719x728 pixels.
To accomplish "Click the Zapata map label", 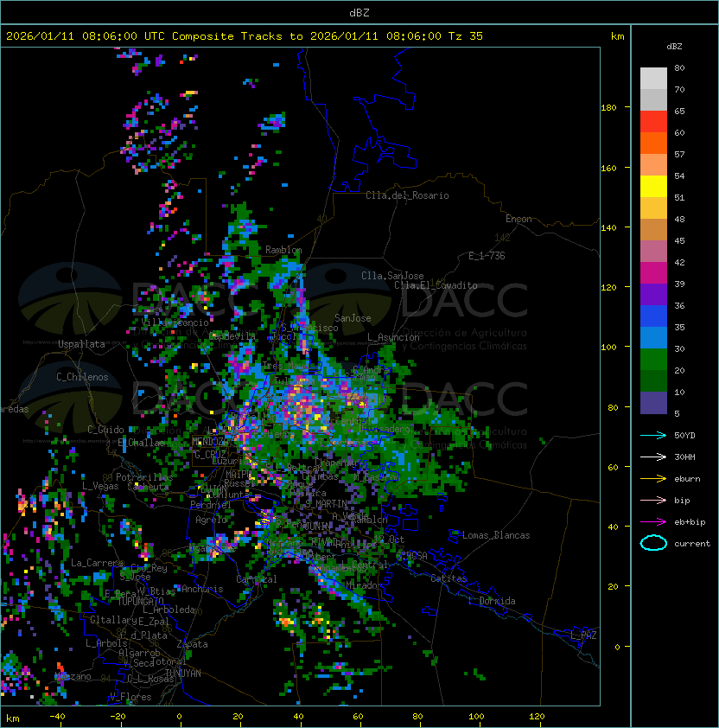I will tap(192, 644).
